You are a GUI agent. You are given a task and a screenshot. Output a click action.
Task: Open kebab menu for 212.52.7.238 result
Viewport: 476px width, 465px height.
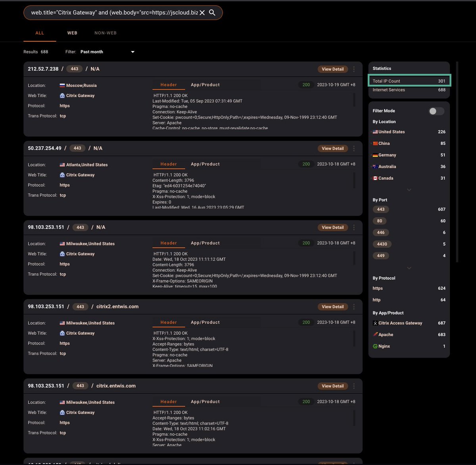[354, 69]
